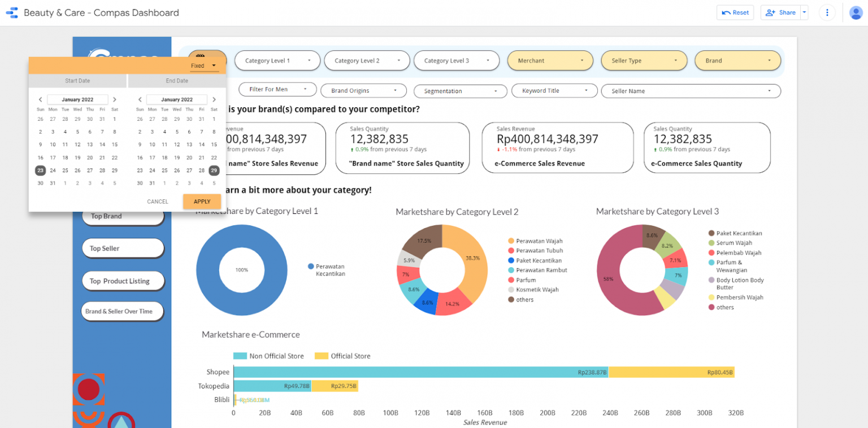Click Official Store legend swatch
Screen dimensions: 868x428
(321, 356)
